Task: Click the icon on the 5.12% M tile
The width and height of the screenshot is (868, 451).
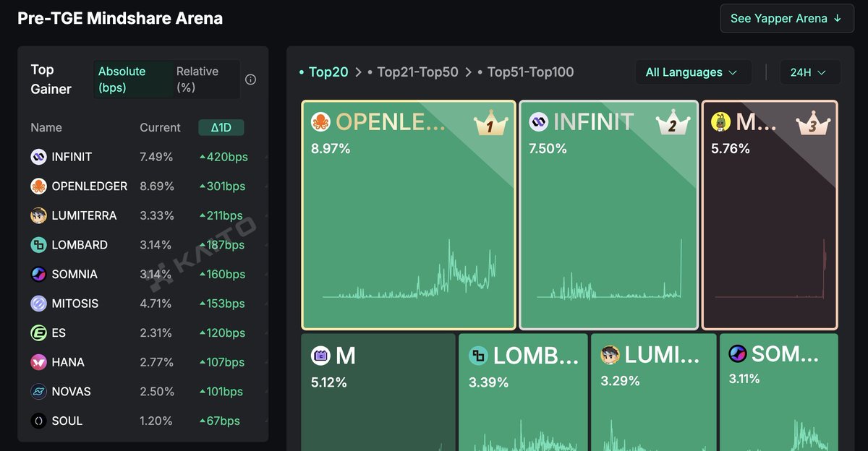Action: pyautogui.click(x=320, y=356)
